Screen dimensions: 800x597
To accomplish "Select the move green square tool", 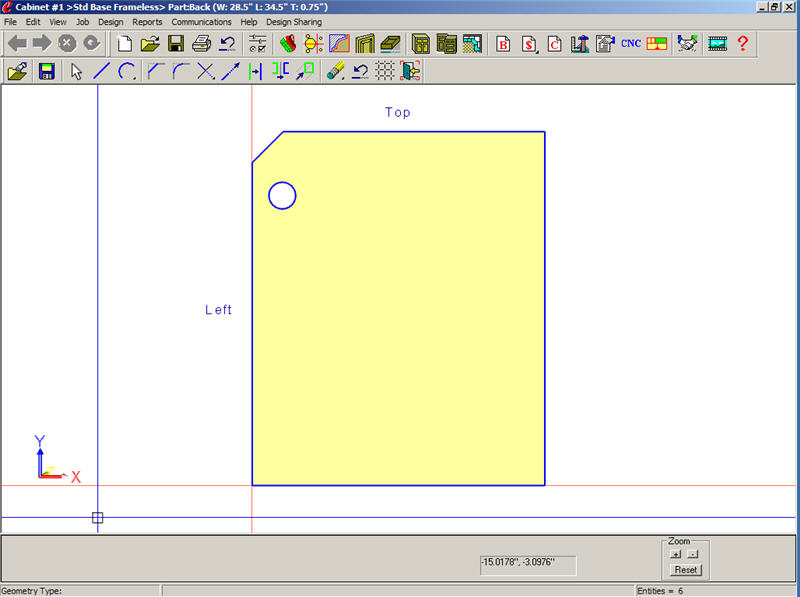I will (305, 71).
